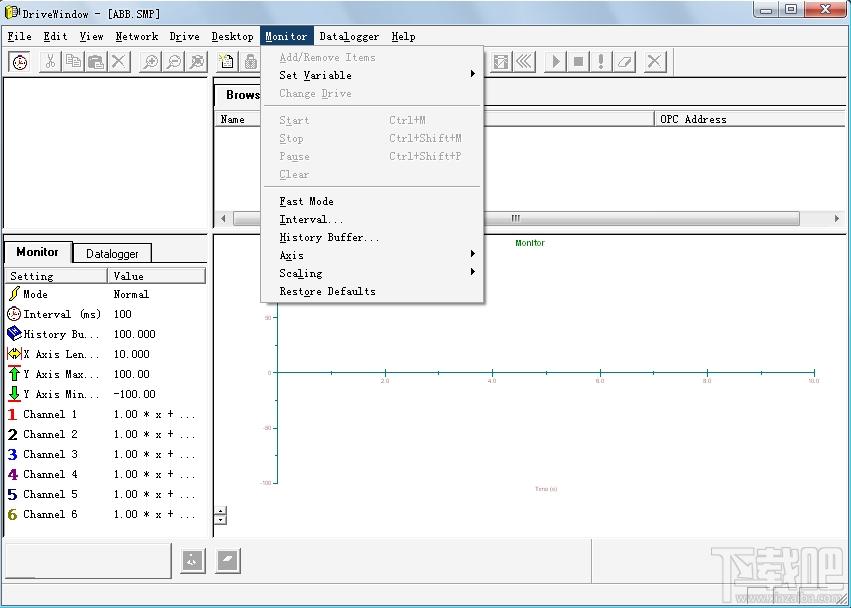Viewport: 851px width, 608px height.
Task: Select the X Axis Length setting row
Action: 106,354
